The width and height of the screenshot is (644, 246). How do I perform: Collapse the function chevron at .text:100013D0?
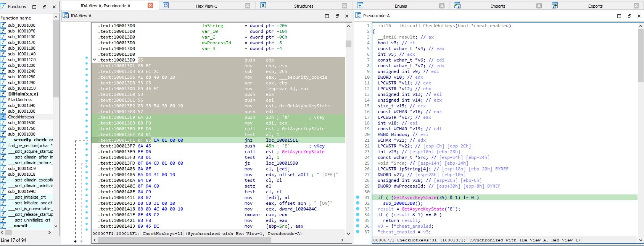[x=94, y=60]
